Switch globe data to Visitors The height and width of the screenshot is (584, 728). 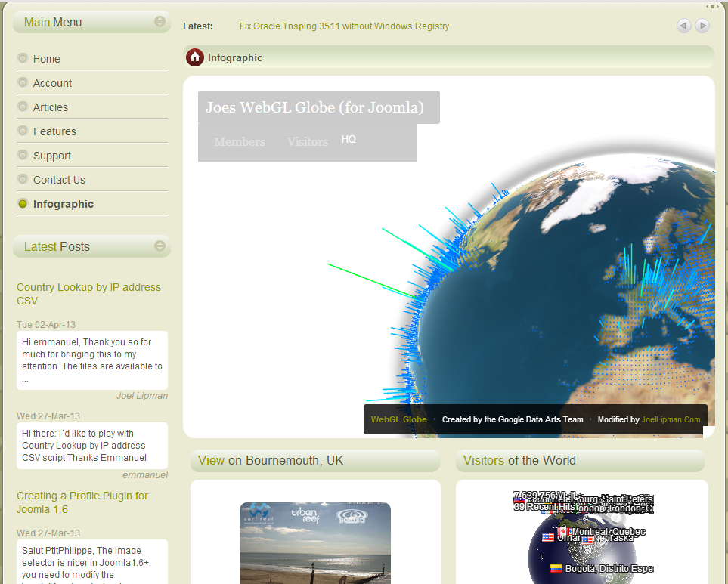[x=307, y=142]
